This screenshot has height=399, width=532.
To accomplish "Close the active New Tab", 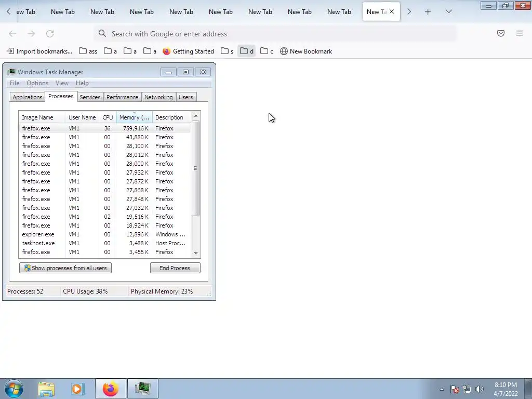I will (392, 11).
